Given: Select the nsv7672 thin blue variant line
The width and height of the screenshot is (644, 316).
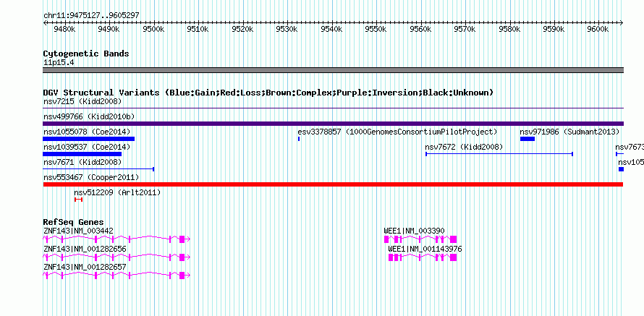Looking at the screenshot, I should click(x=499, y=154).
